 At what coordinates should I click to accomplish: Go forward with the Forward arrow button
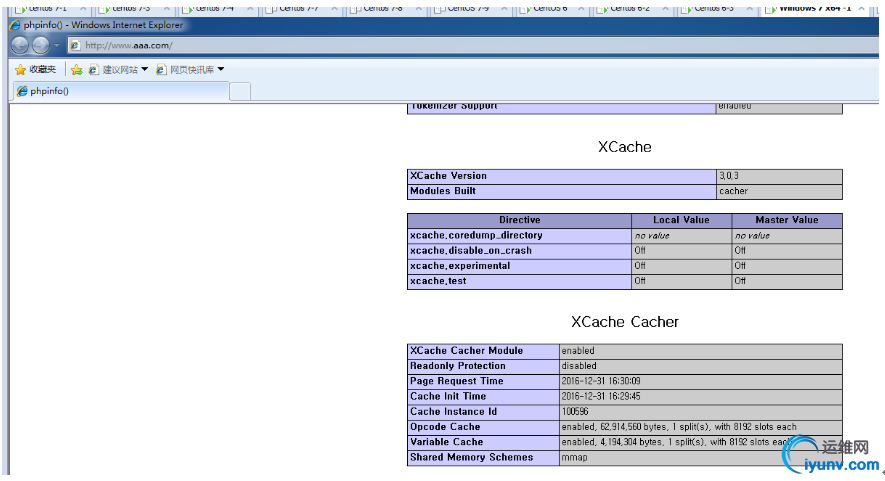(x=41, y=45)
